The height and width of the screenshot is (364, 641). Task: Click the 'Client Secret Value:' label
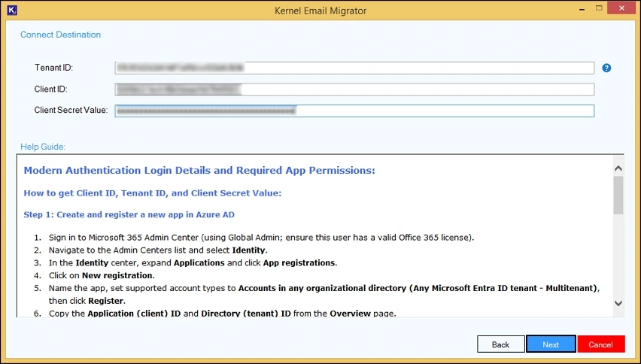[71, 111]
